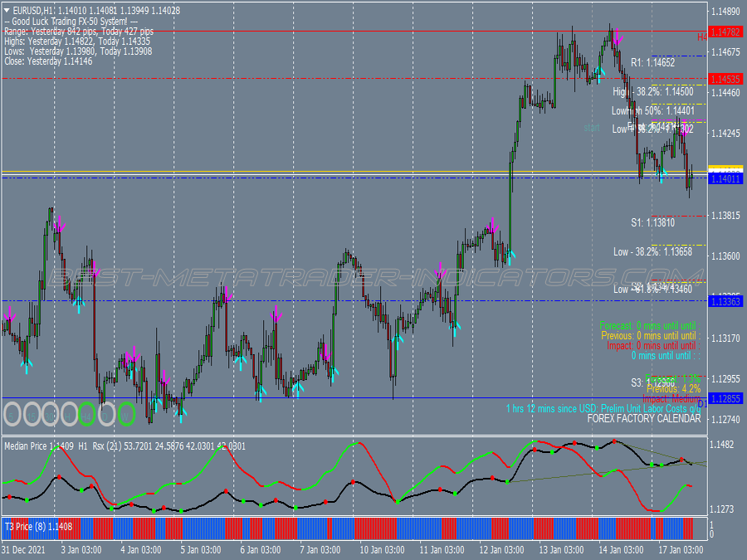747x560 pixels.
Task: Click the '5 Jan 03:00' time axis label
Action: [x=201, y=549]
